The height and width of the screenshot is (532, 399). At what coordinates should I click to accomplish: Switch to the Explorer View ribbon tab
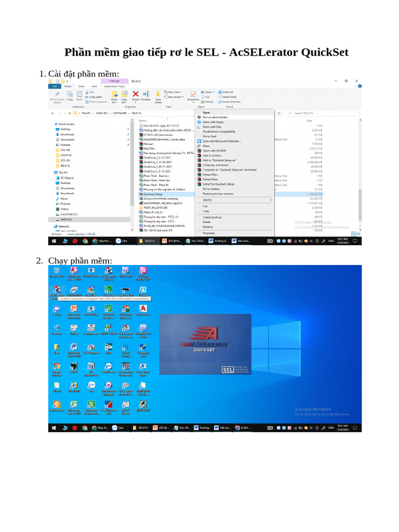[x=94, y=86]
